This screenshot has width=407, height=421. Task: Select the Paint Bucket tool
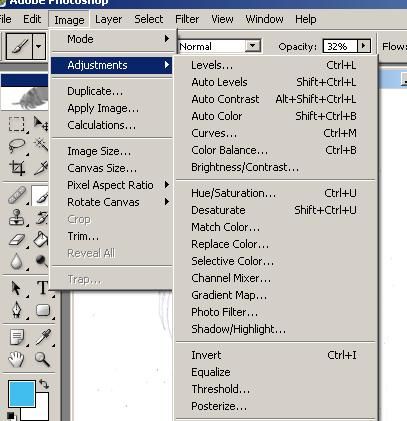[x=41, y=239]
